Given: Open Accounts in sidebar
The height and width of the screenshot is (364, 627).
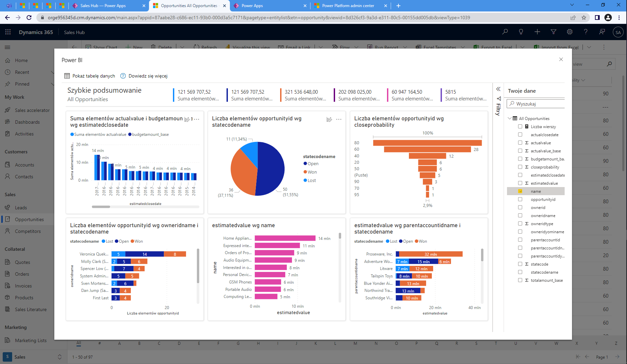Looking at the screenshot, I should point(24,165).
